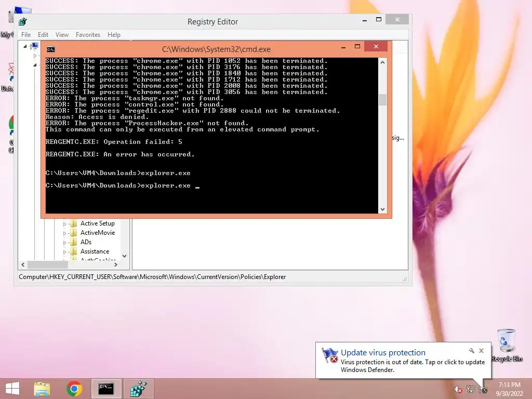This screenshot has height=399, width=532.
Task: Click the ActiveMovie folder icon
Action: click(x=74, y=233)
